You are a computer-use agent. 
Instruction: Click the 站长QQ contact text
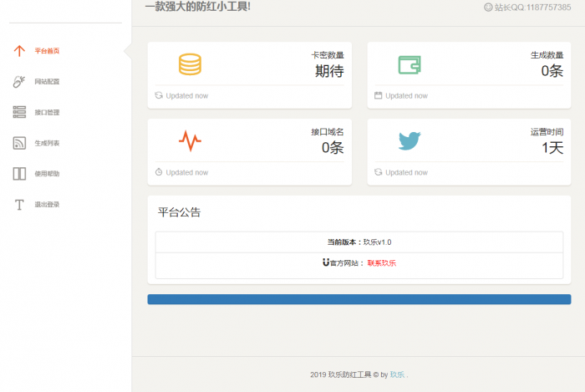(533, 7)
